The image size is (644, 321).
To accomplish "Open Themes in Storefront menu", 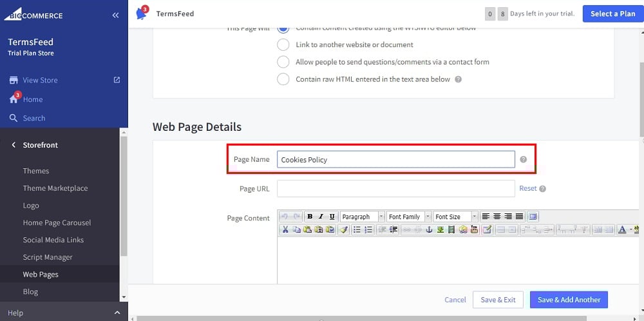I will pos(35,171).
